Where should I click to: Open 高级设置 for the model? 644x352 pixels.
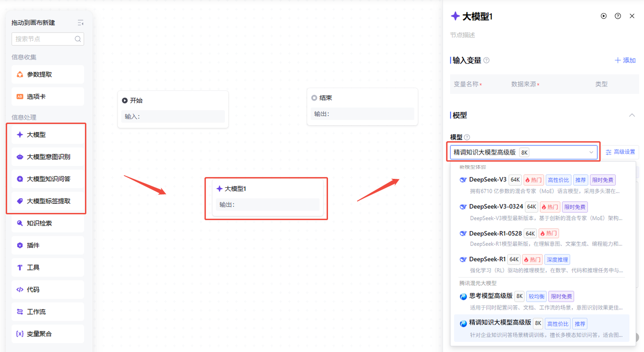(x=620, y=152)
